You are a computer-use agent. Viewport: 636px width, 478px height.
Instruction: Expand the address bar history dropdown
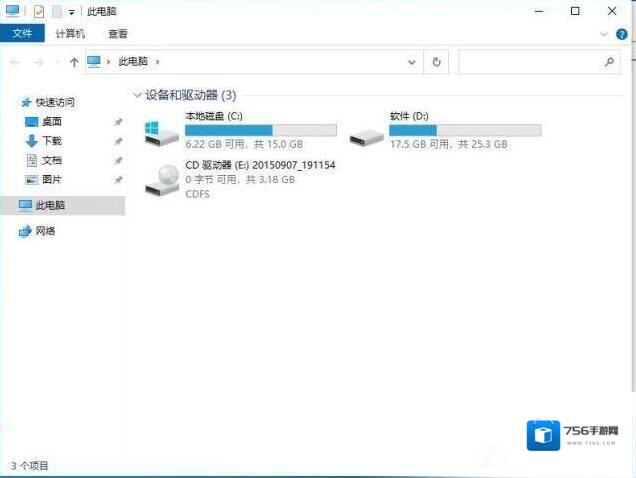click(x=413, y=62)
